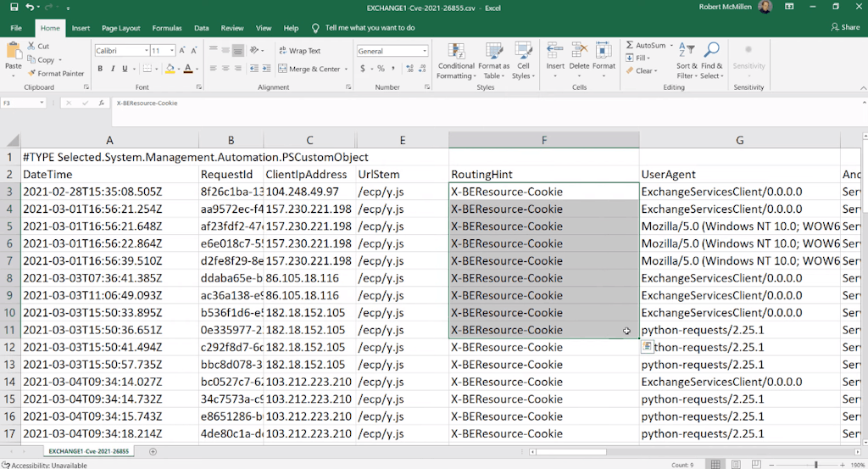This screenshot has width=868, height=469.
Task: Click the insert function fx icon
Action: [102, 103]
